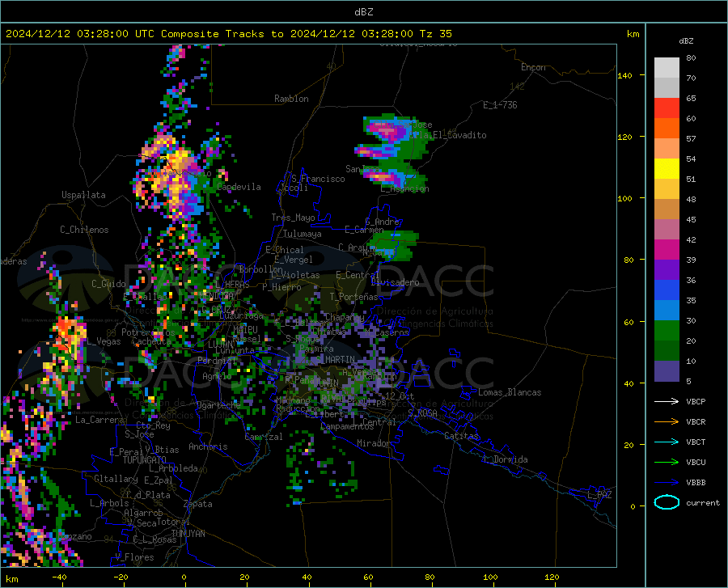Click the Encon place label on map
Viewport: 728px width, 588px height.
[533, 67]
